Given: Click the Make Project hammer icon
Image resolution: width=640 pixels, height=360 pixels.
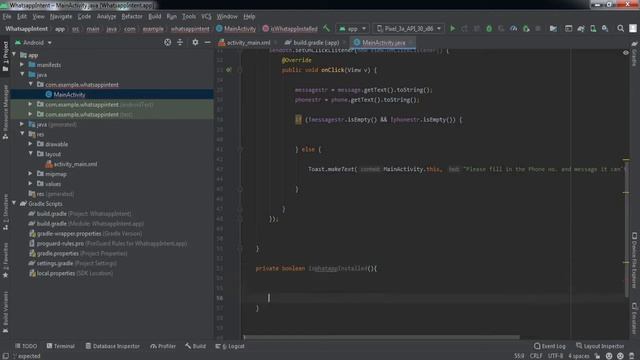Looking at the screenshot, I should click(x=326, y=29).
